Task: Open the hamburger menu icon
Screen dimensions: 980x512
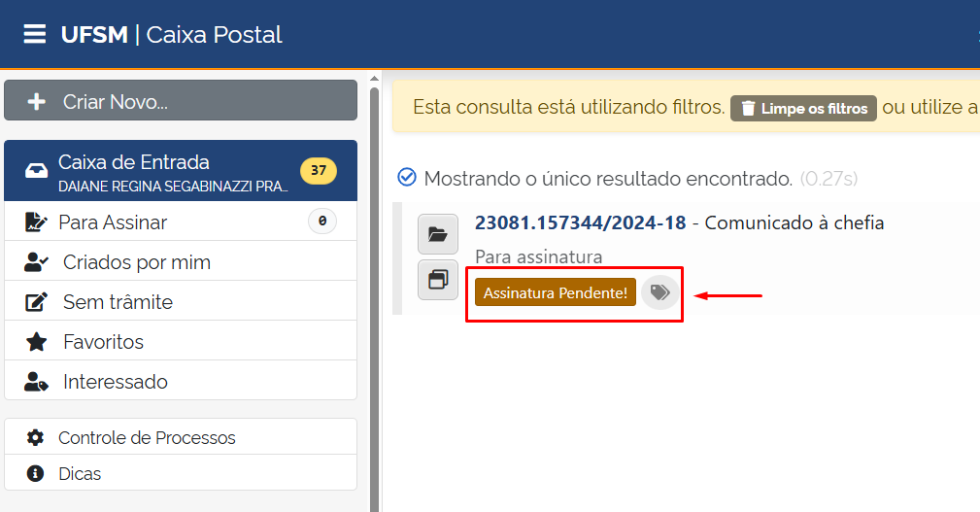Action: coord(35,35)
